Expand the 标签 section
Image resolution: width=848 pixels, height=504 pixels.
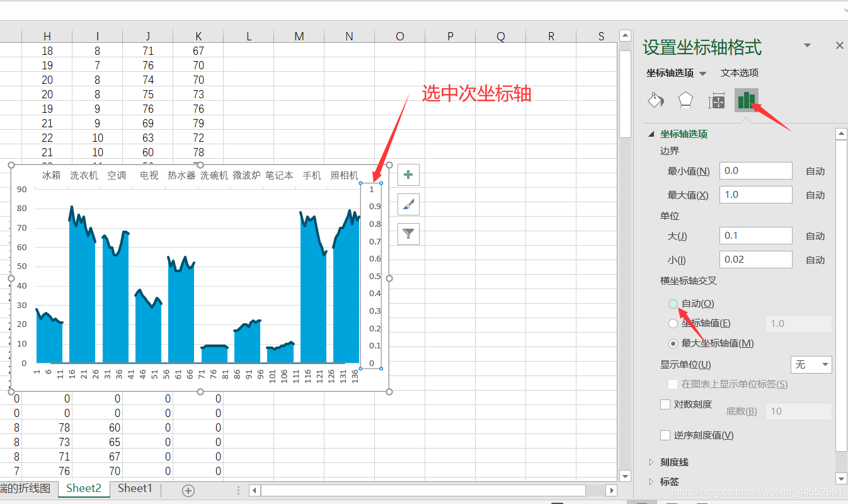(651, 481)
